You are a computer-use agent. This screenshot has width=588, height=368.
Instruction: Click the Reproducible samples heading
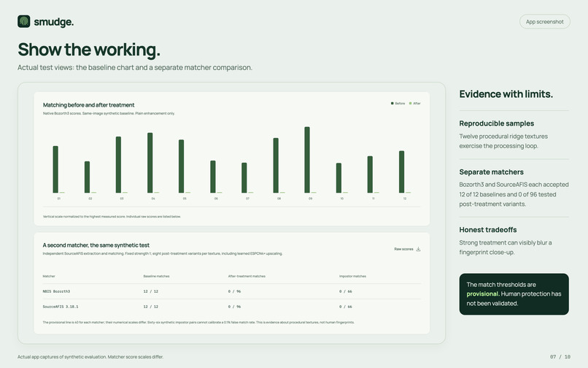click(x=497, y=123)
